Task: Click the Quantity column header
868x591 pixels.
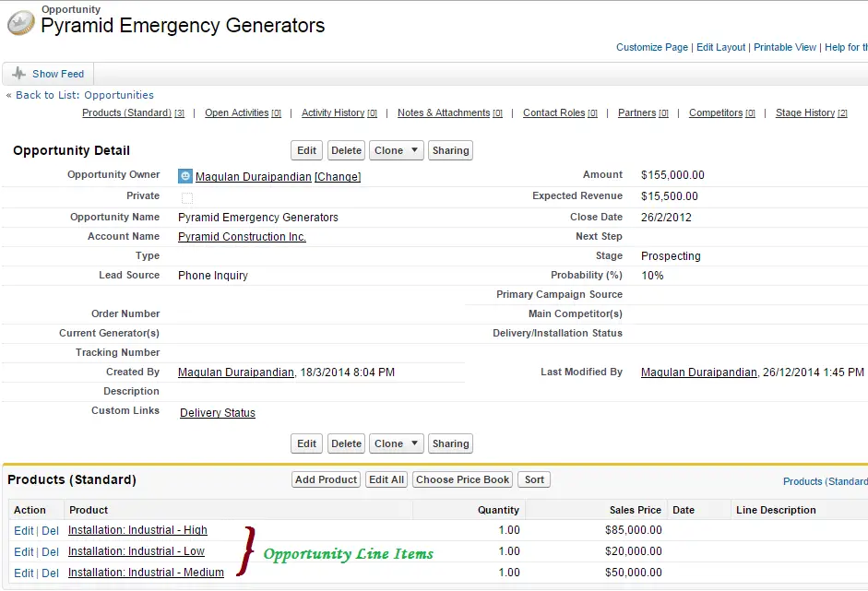Action: 498,510
